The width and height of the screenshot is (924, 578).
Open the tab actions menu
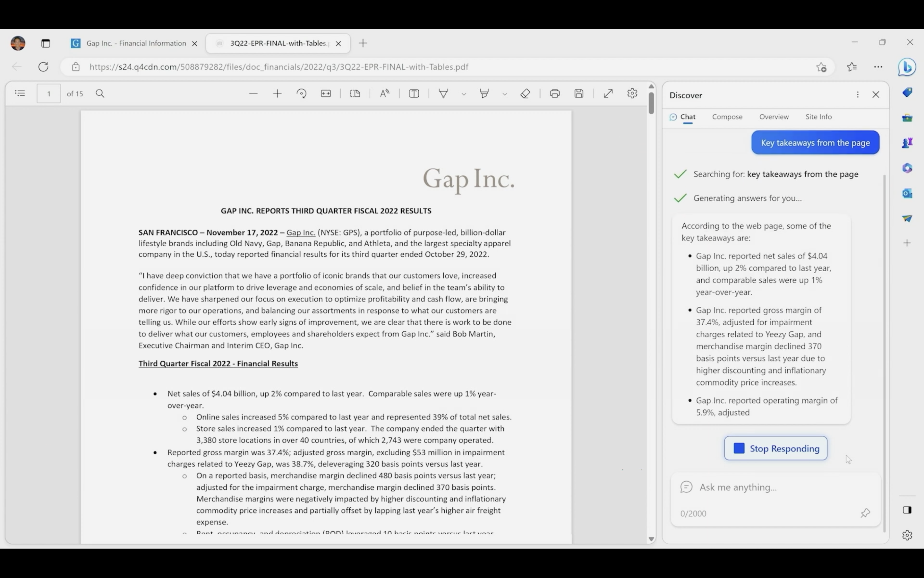click(x=46, y=43)
